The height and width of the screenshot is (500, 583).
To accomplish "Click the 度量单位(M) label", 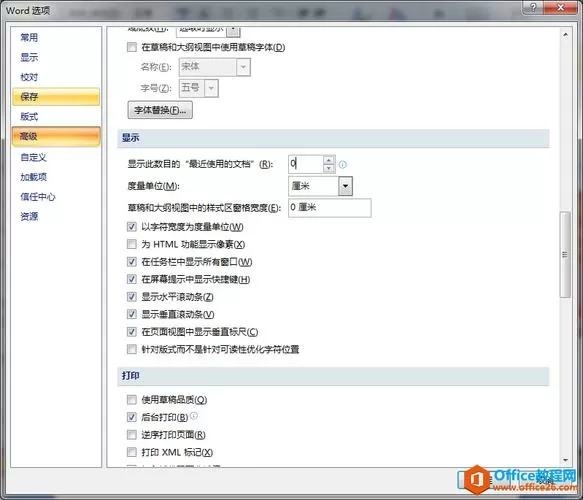I will 153,186.
